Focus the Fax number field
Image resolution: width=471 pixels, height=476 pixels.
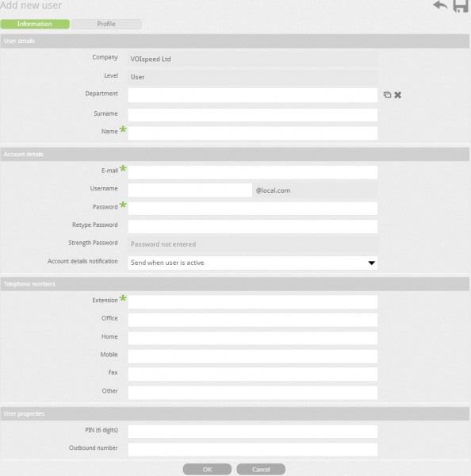click(x=252, y=374)
